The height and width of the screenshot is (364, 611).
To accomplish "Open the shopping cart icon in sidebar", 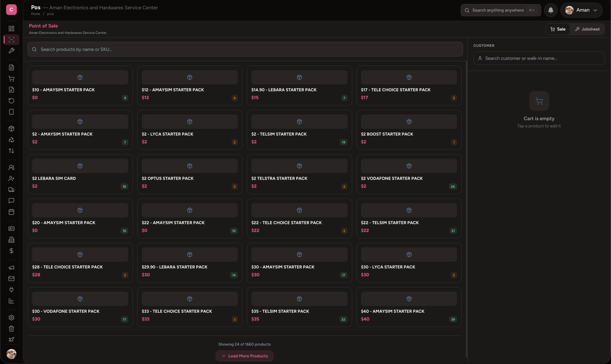I will [11, 78].
